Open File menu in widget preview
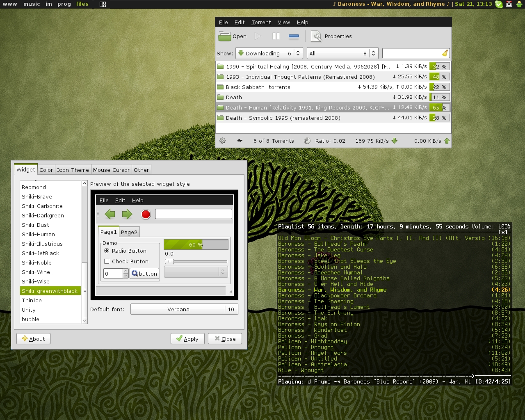 tap(104, 200)
